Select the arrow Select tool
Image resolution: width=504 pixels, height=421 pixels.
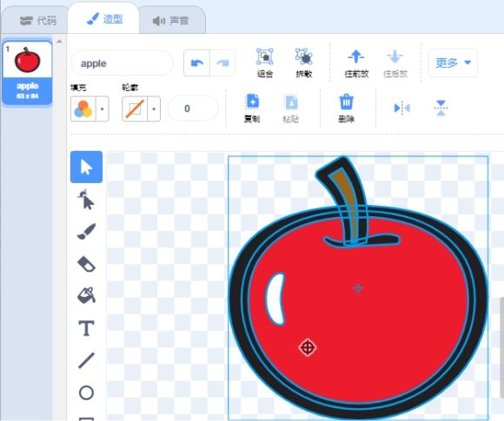86,167
